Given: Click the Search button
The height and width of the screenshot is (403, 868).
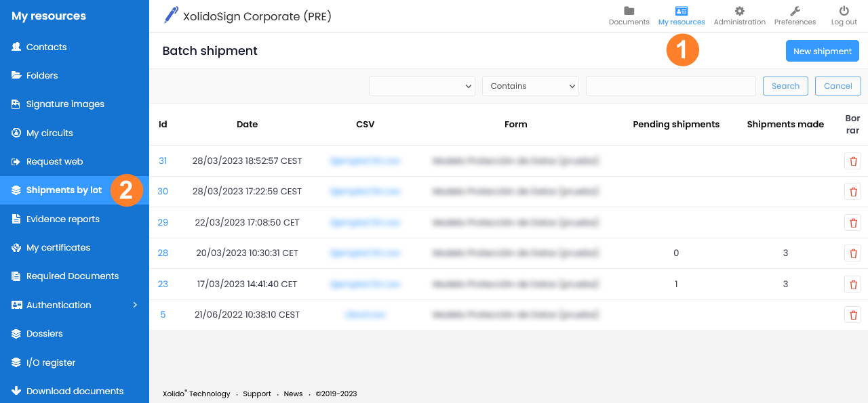Looking at the screenshot, I should point(785,86).
